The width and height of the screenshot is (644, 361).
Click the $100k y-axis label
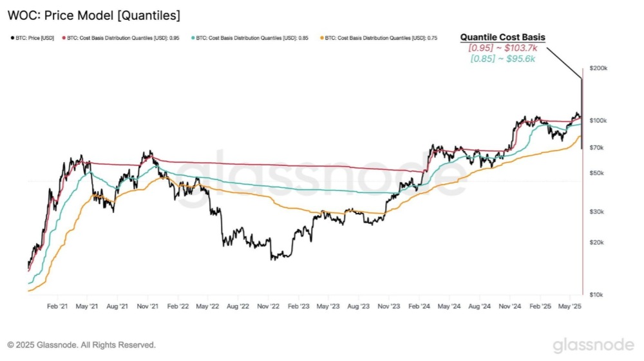[598, 120]
